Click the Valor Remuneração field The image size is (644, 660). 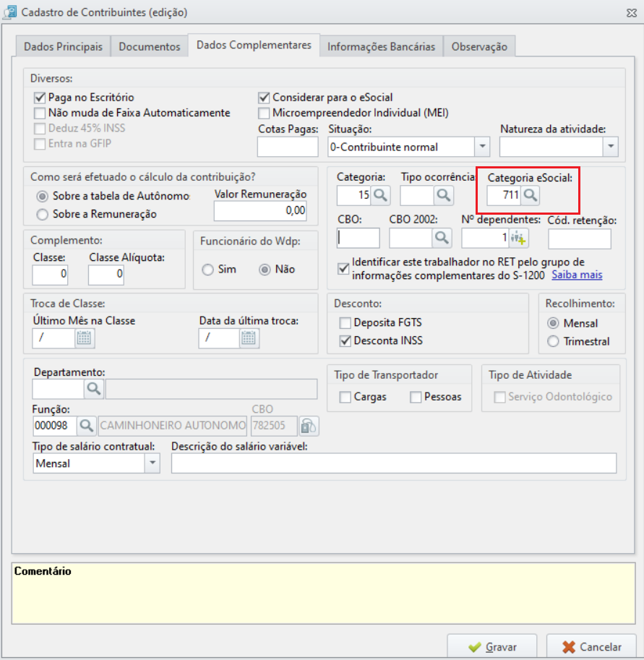(260, 210)
